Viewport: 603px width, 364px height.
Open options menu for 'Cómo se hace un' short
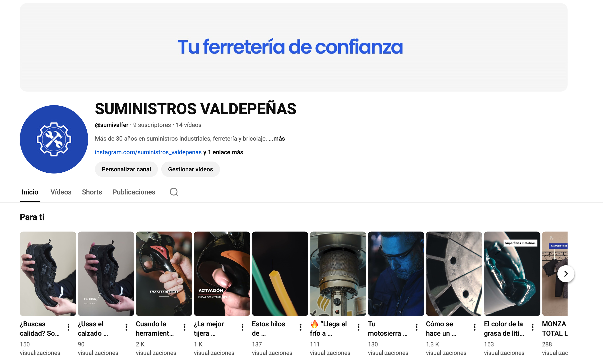475,327
